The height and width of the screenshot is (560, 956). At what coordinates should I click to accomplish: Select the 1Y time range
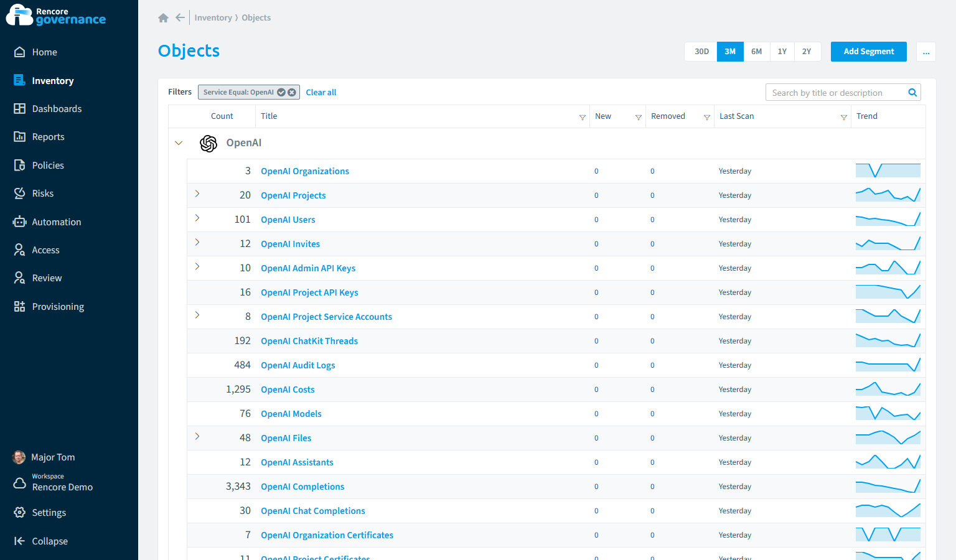[x=782, y=52]
